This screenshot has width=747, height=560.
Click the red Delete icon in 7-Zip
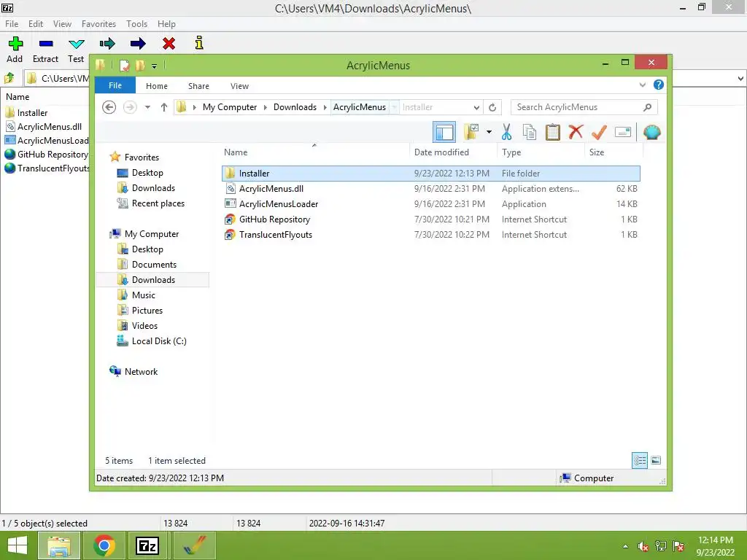tap(169, 44)
